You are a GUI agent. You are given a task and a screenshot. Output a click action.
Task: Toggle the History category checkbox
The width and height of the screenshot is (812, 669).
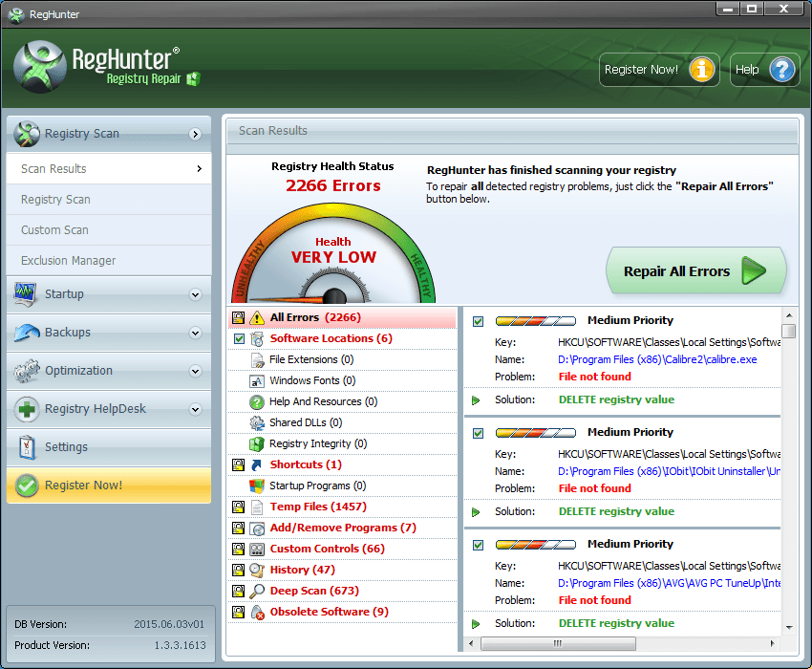[238, 570]
